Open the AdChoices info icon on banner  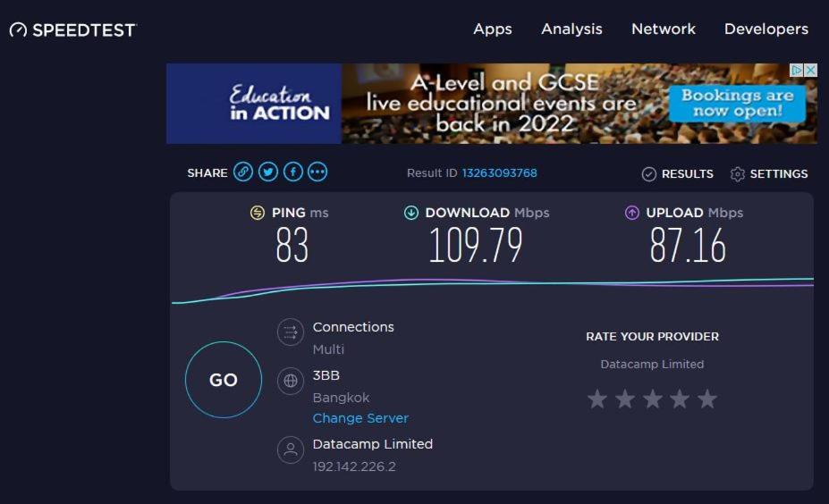(x=797, y=70)
